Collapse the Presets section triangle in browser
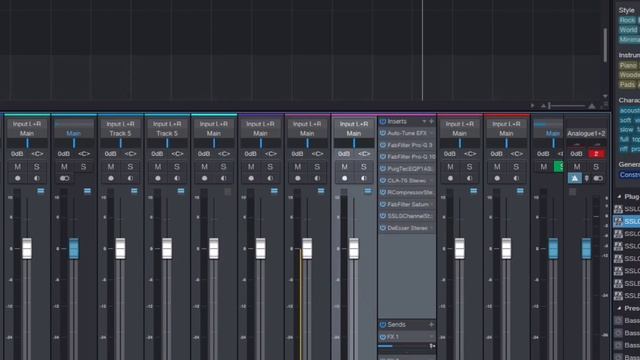The height and width of the screenshot is (360, 640). tap(619, 308)
